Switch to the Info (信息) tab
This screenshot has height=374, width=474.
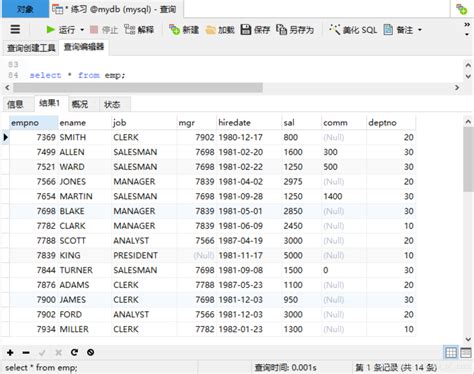pyautogui.click(x=15, y=104)
